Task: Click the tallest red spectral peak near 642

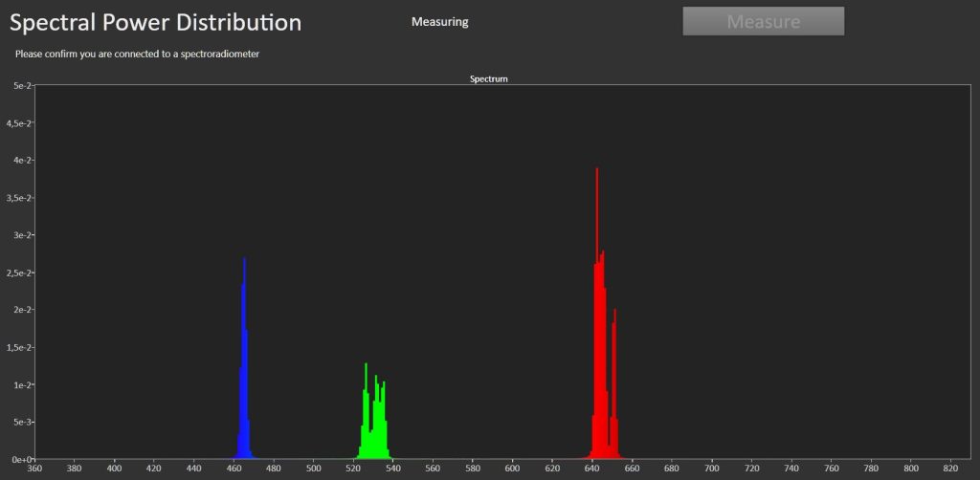Action: coord(597,312)
